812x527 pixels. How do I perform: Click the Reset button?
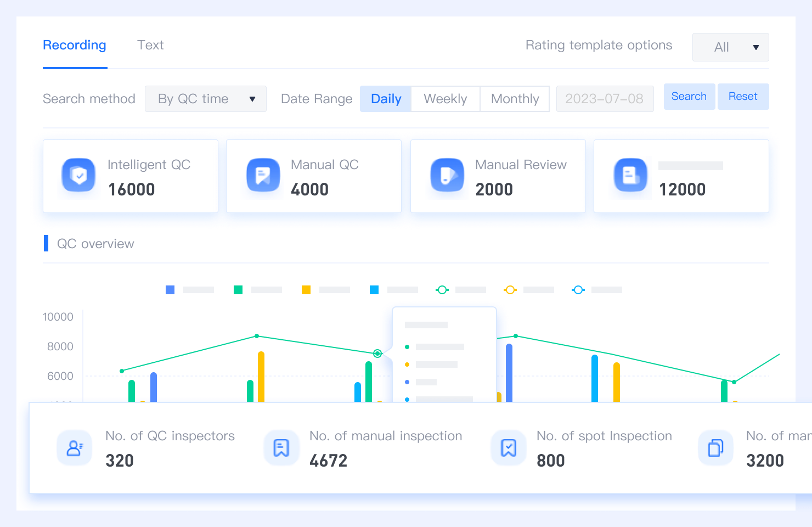pyautogui.click(x=743, y=97)
